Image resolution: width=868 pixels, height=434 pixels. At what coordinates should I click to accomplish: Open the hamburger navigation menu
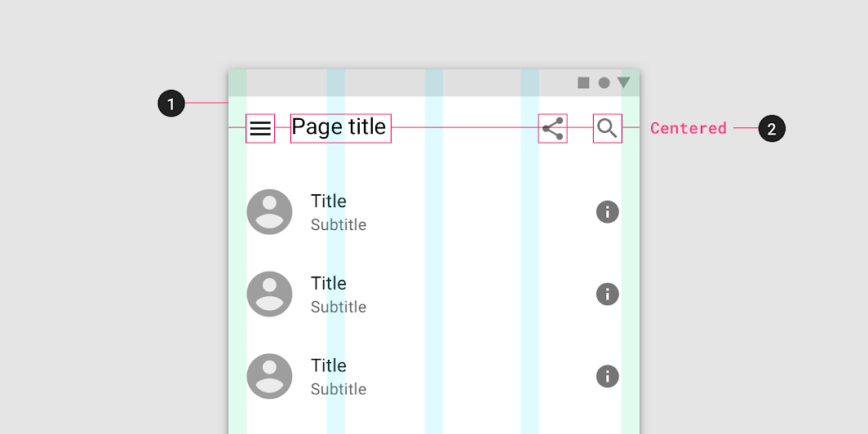click(260, 128)
